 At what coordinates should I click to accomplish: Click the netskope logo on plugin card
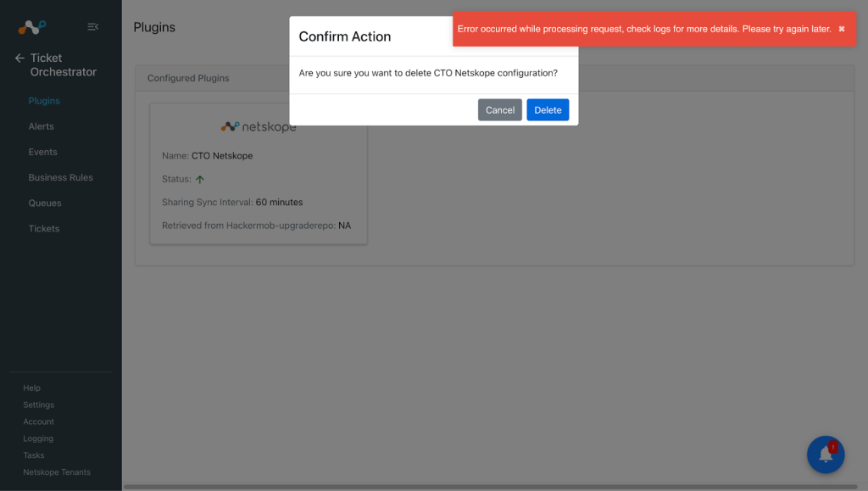pyautogui.click(x=259, y=126)
